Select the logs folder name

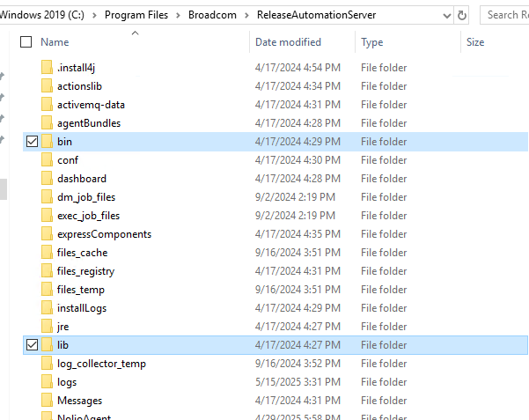pos(67,382)
